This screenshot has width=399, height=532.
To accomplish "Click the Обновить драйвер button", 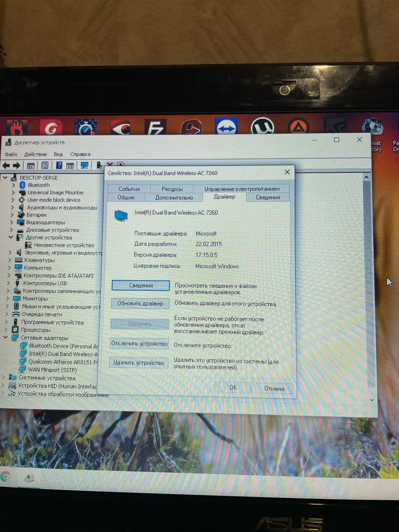I will (x=140, y=304).
